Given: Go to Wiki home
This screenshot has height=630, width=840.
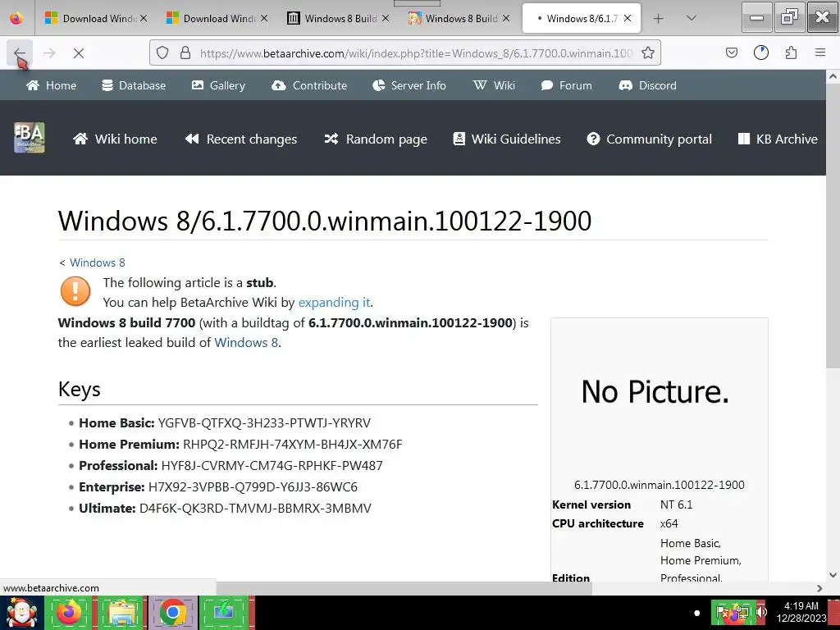Looking at the screenshot, I should coord(115,139).
